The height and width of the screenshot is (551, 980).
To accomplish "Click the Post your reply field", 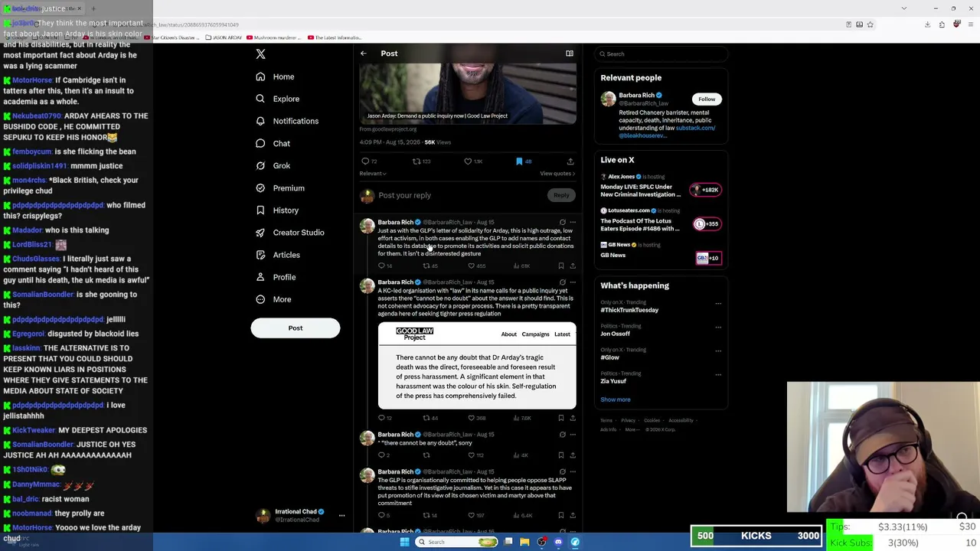I will [x=459, y=195].
